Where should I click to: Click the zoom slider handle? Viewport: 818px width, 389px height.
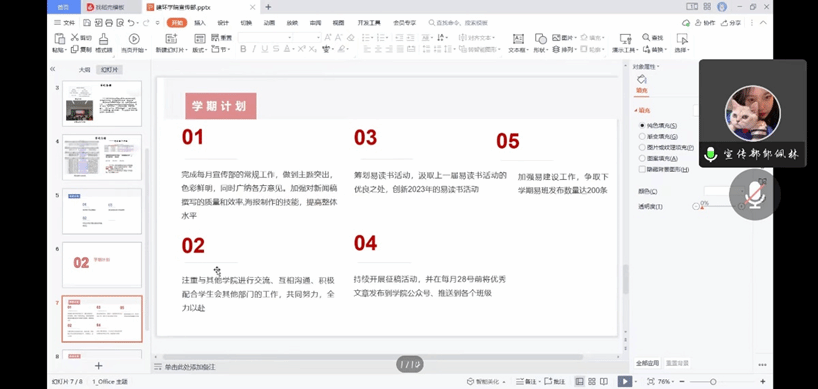713,382
